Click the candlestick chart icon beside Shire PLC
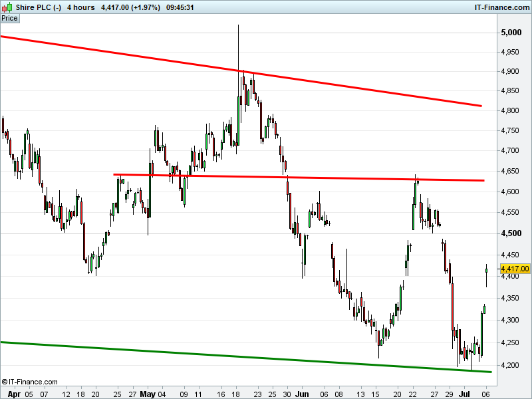The width and height of the screenshot is (532, 399). point(7,7)
